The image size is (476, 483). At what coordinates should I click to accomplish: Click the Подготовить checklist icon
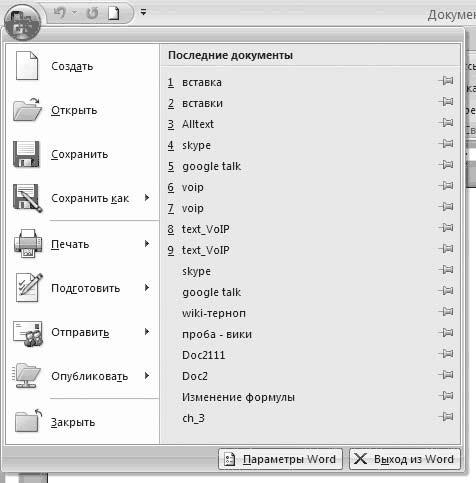coord(29,287)
